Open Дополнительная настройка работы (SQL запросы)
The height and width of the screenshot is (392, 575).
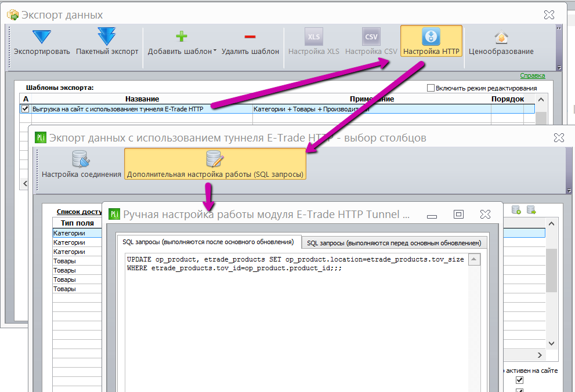[215, 164]
